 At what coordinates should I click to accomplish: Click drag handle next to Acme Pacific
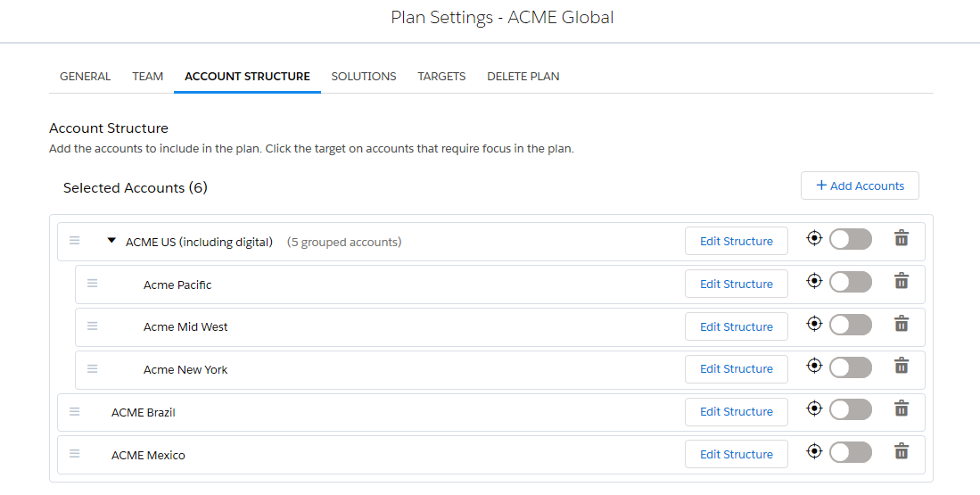[93, 284]
